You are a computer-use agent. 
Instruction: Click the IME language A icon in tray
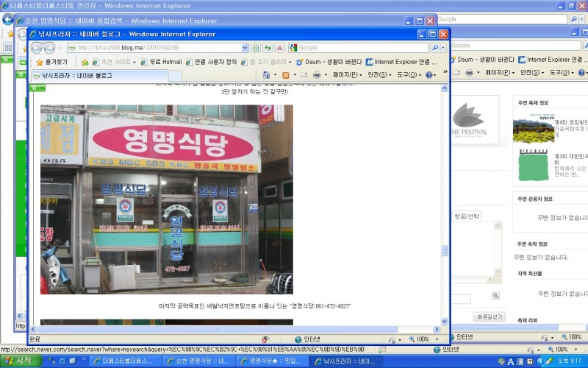click(x=510, y=361)
